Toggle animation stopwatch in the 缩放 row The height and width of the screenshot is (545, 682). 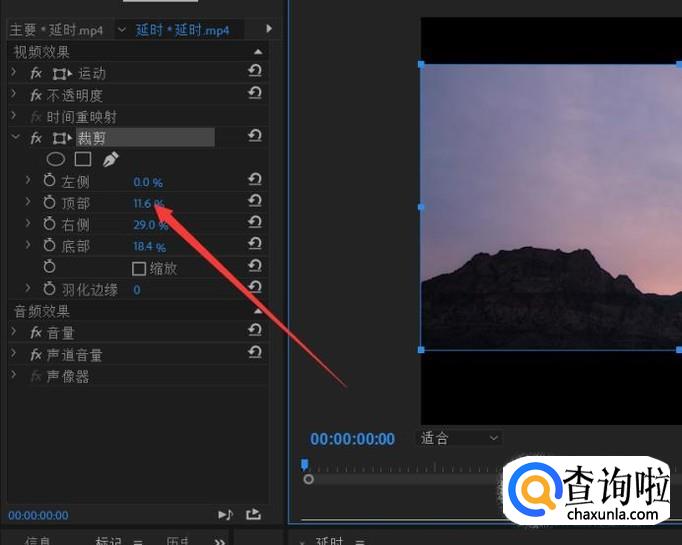50,266
